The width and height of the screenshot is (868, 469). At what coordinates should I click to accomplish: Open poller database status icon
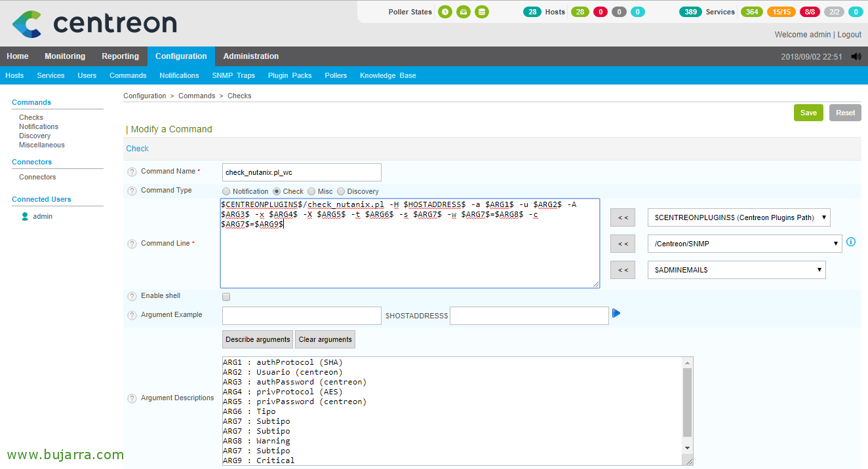(x=482, y=12)
